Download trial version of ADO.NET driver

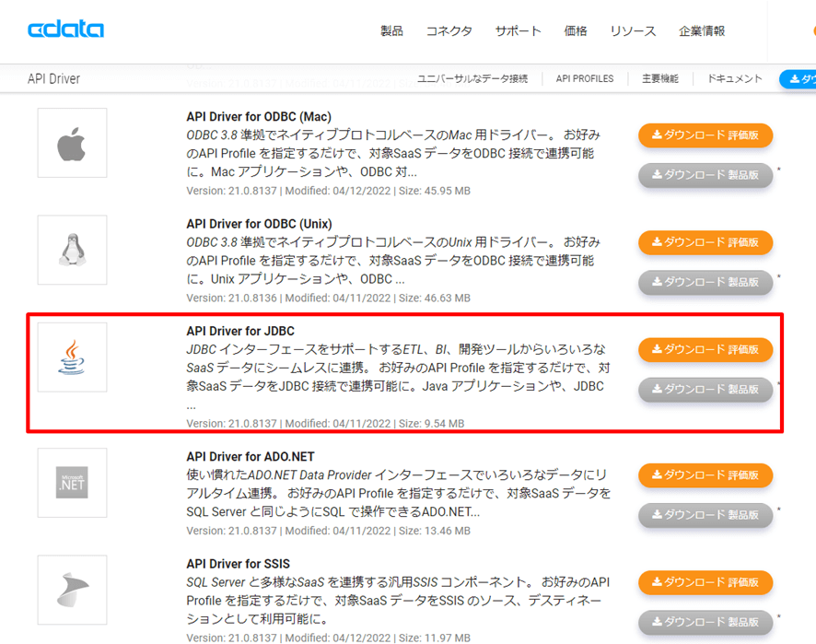(705, 475)
